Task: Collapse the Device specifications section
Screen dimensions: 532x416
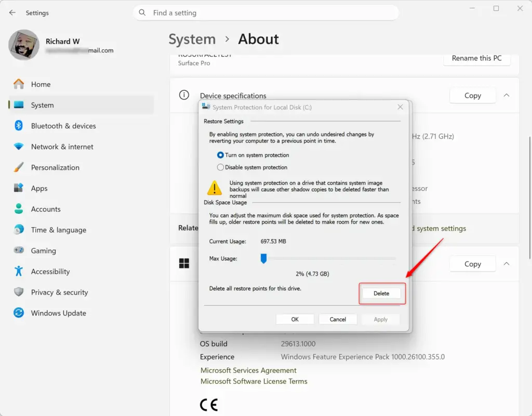Action: pos(507,95)
